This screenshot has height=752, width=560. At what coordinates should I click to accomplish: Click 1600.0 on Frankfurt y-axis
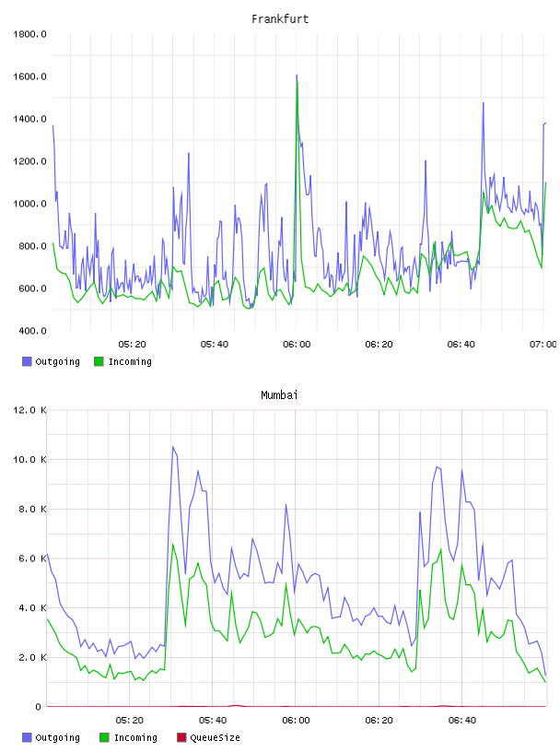[x=29, y=76]
